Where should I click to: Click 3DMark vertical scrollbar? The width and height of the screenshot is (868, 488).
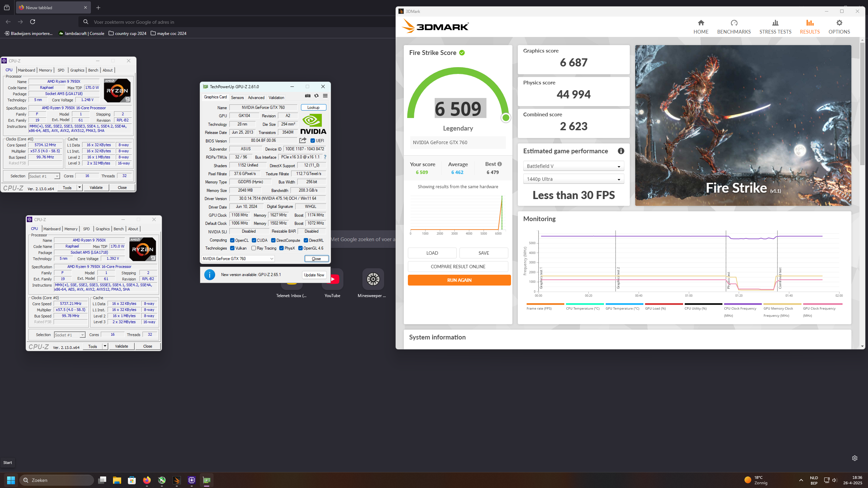pyautogui.click(x=862, y=104)
